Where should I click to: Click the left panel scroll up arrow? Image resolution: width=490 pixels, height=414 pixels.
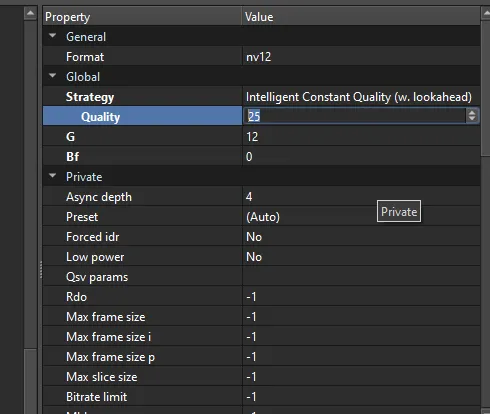click(30, 13)
